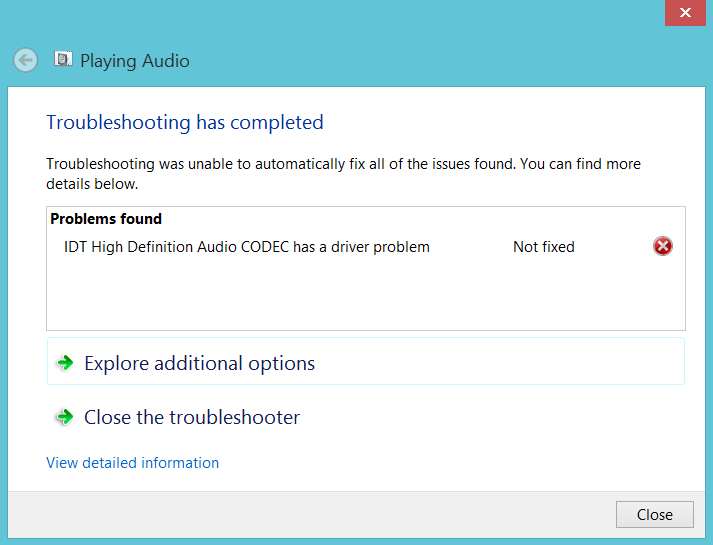
Task: Choose Close the troubleshooter
Action: tap(192, 417)
